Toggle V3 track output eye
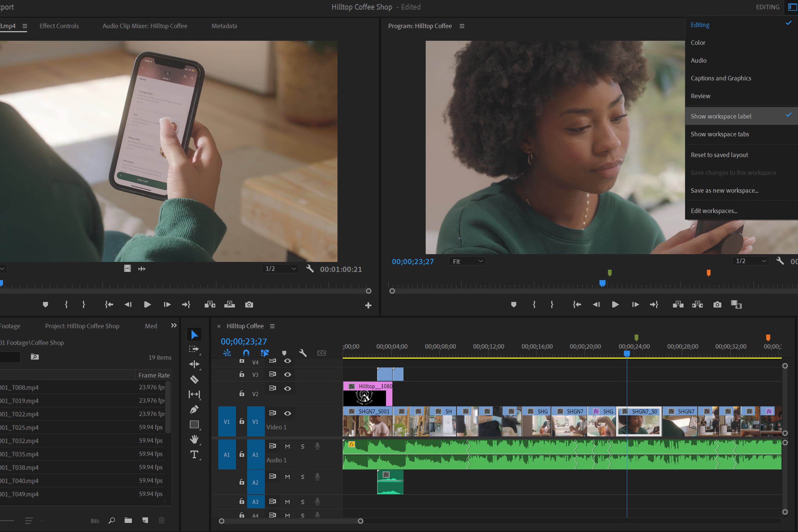798x532 pixels. [287, 375]
